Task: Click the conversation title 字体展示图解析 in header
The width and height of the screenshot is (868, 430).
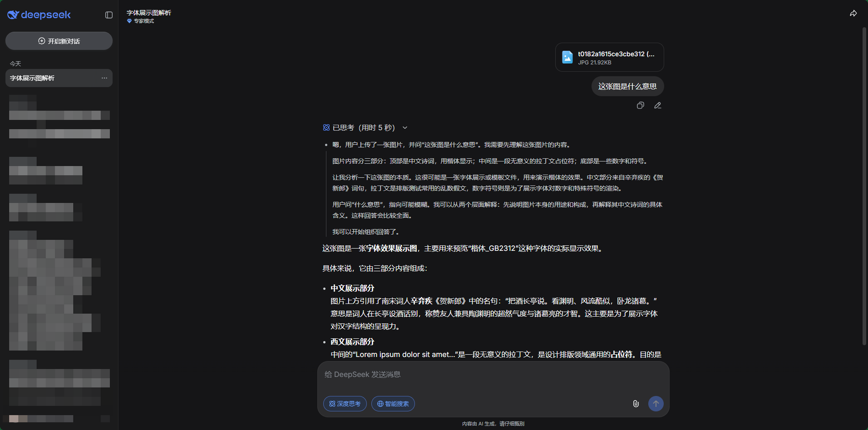Action: tap(149, 13)
